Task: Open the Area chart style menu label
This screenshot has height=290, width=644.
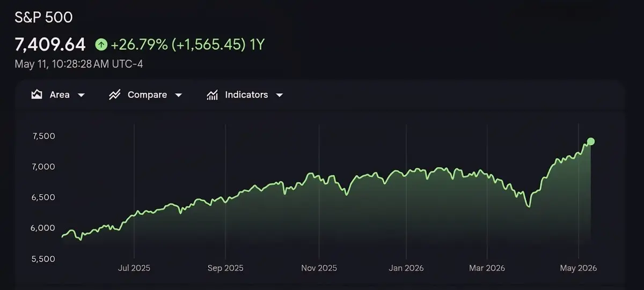Action: pos(60,95)
